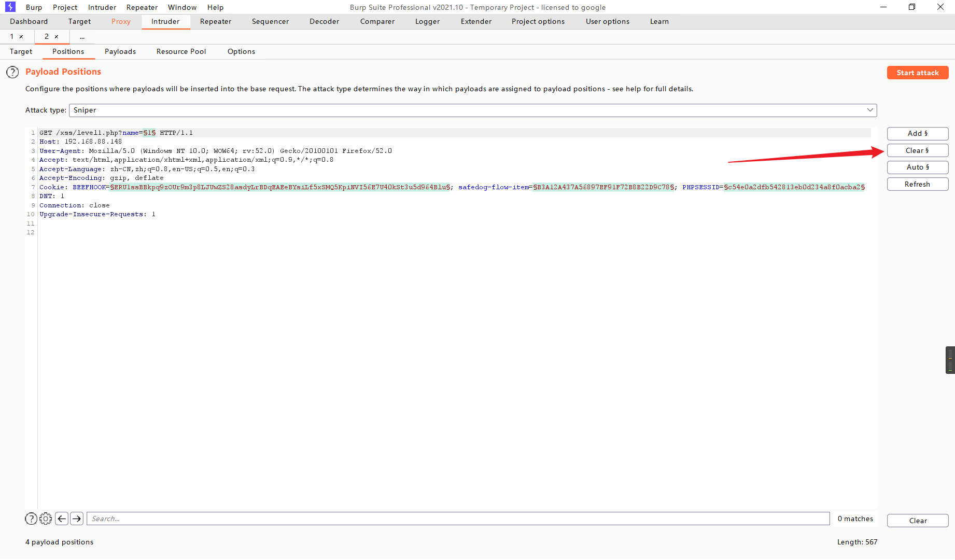Open the Window menu
The height and width of the screenshot is (560, 955).
click(182, 7)
